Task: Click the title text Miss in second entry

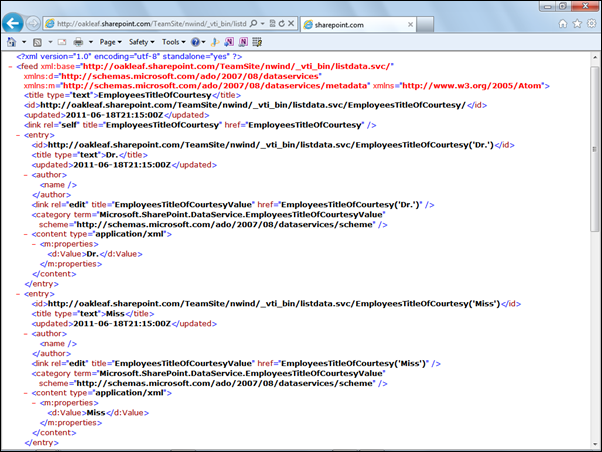Action: click(x=115, y=314)
